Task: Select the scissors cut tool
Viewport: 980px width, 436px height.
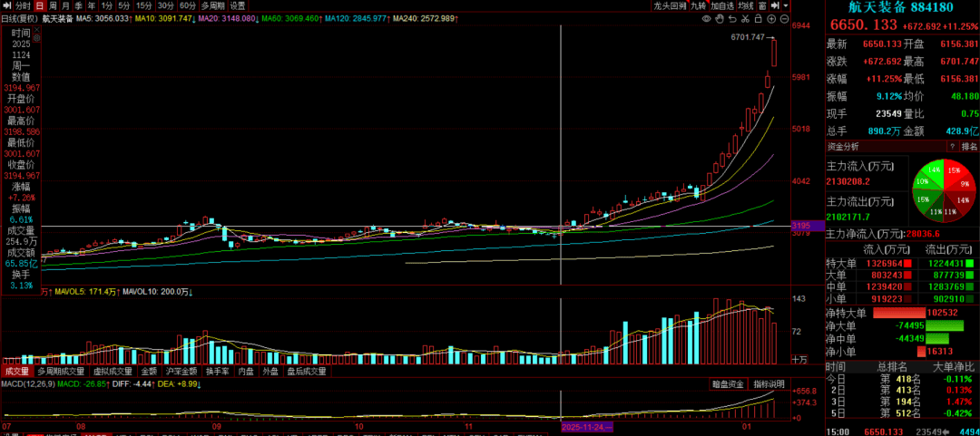Action: (745, 18)
